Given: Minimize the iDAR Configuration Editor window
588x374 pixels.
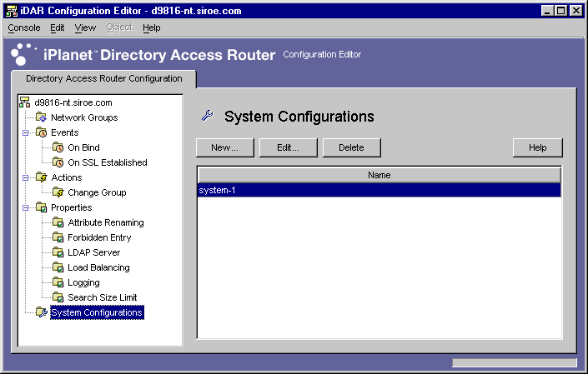Looking at the screenshot, I should 547,11.
